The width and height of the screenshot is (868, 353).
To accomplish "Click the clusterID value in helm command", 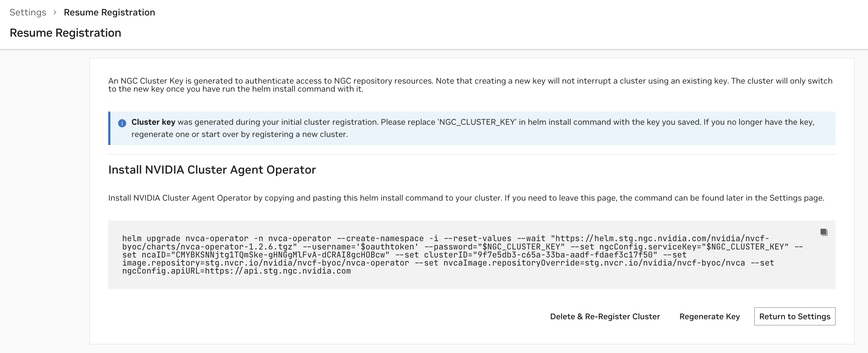I will [565, 255].
